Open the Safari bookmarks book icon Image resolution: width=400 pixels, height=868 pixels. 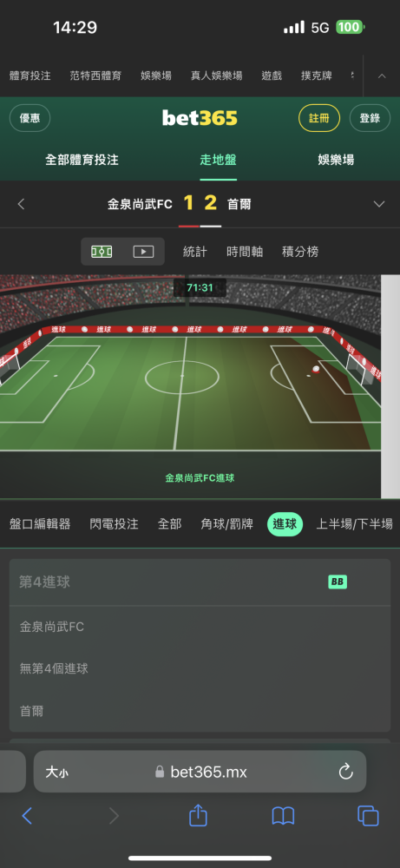(x=283, y=816)
